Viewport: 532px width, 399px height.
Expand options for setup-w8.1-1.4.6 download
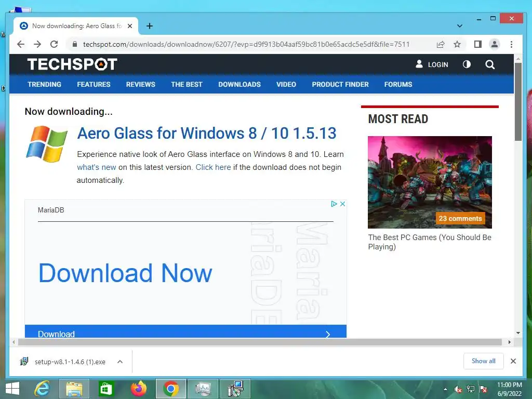tap(120, 362)
